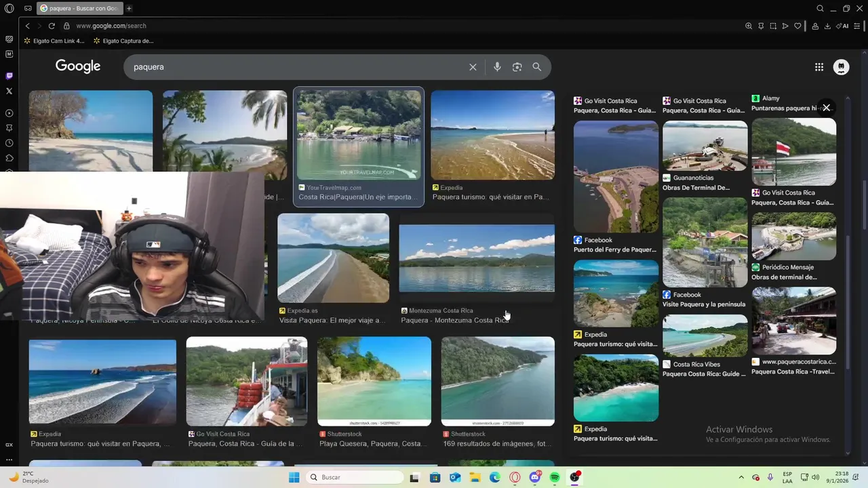Search by image with the camera icon
868x488 pixels.
pyautogui.click(x=517, y=67)
